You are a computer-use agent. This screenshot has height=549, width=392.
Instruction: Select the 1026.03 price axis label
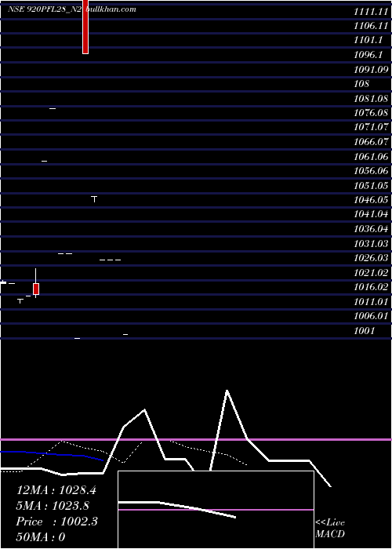click(371, 258)
